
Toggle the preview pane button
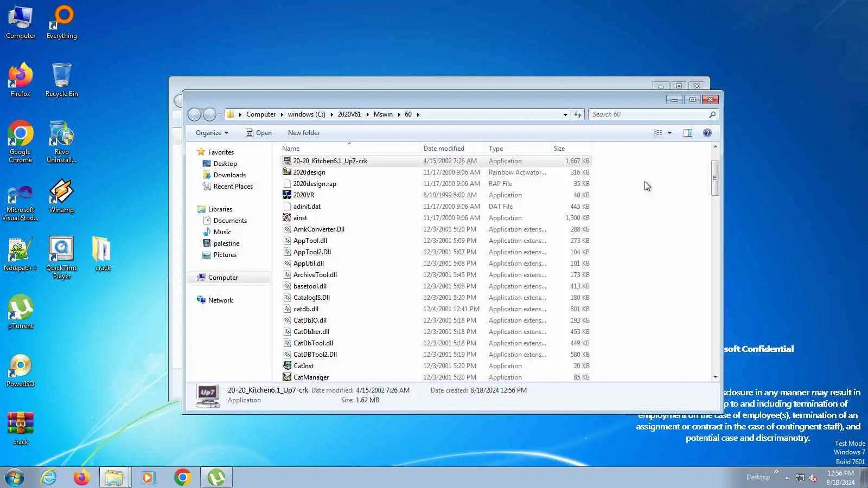[688, 133]
